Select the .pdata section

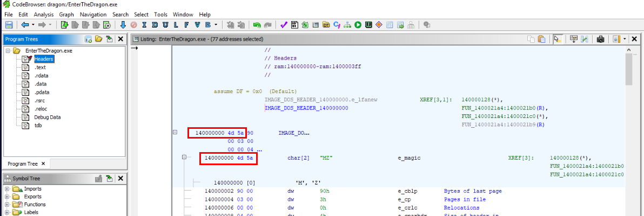[x=42, y=92]
